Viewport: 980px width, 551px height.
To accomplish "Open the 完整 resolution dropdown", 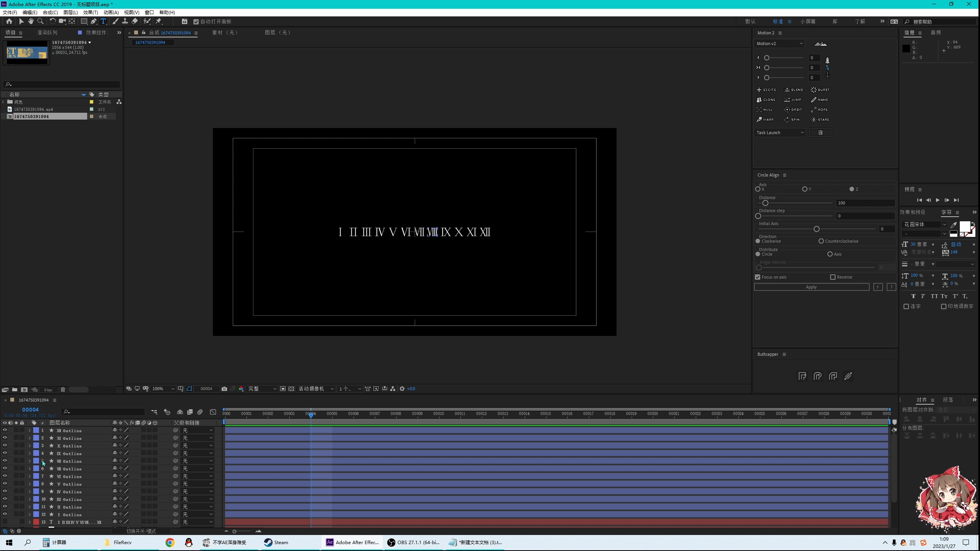I will point(262,389).
